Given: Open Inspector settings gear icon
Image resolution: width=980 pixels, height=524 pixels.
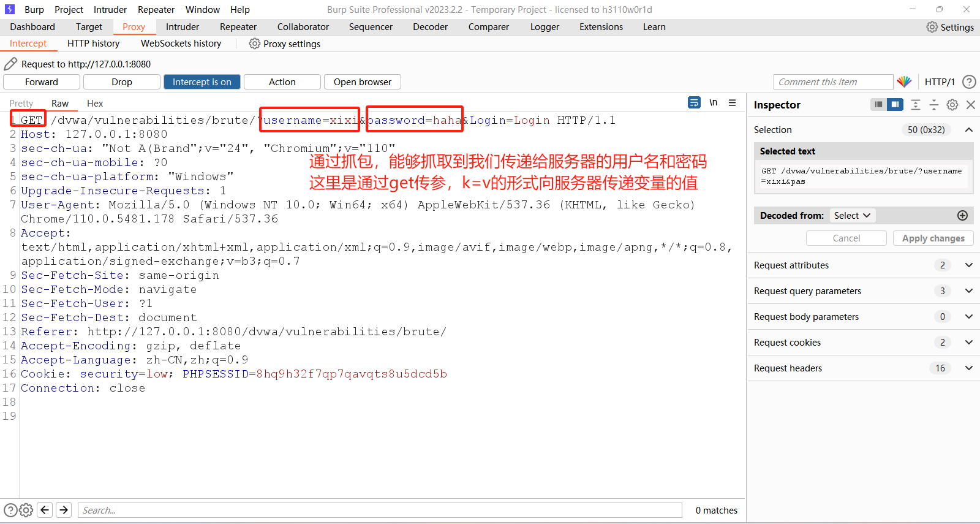Looking at the screenshot, I should point(952,105).
